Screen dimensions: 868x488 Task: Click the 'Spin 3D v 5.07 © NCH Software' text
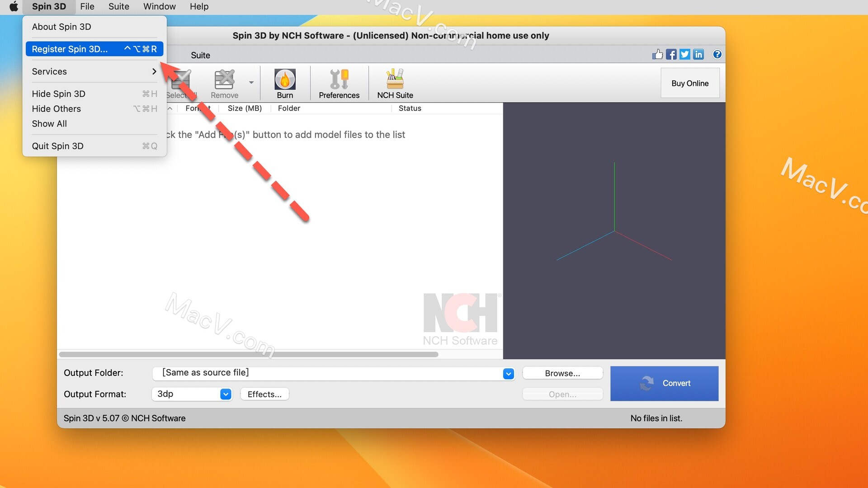click(x=124, y=418)
